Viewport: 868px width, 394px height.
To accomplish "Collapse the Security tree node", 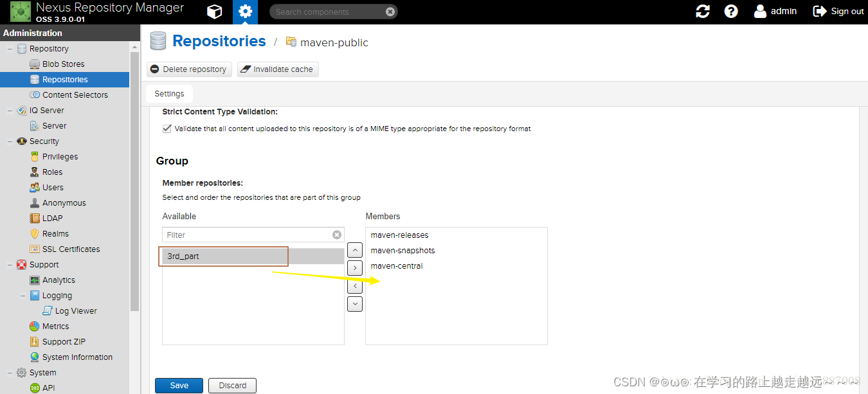I will point(10,141).
